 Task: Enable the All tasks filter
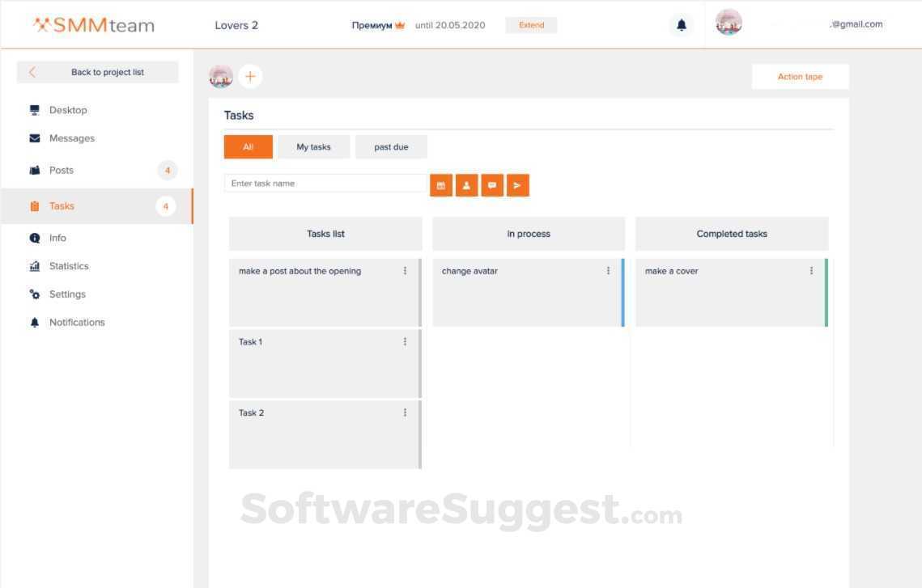click(248, 146)
